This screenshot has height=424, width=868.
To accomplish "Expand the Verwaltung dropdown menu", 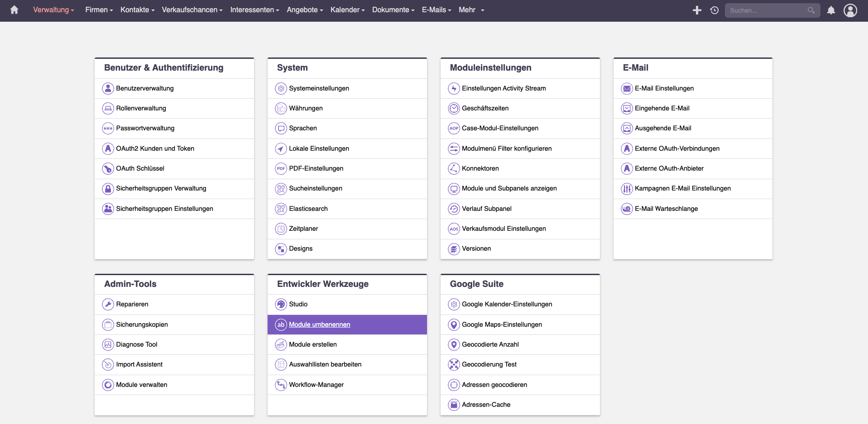I will click(53, 10).
